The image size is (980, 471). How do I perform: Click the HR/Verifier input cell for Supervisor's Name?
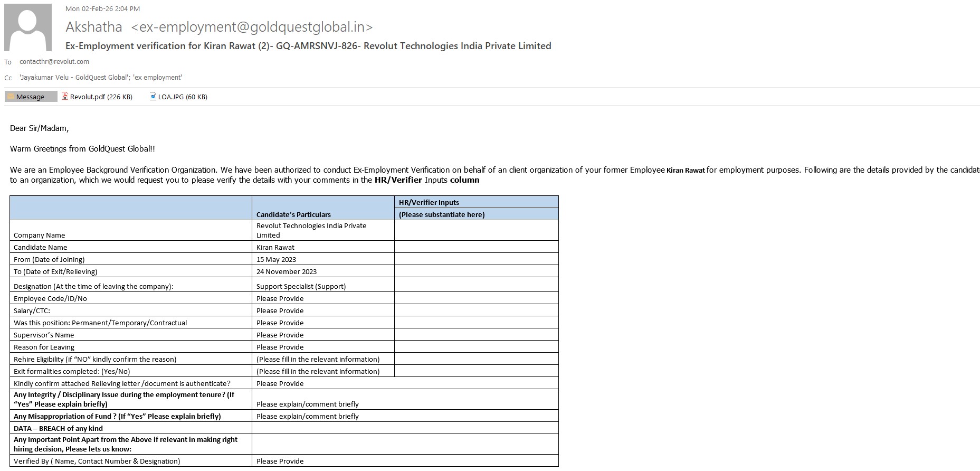click(x=476, y=335)
